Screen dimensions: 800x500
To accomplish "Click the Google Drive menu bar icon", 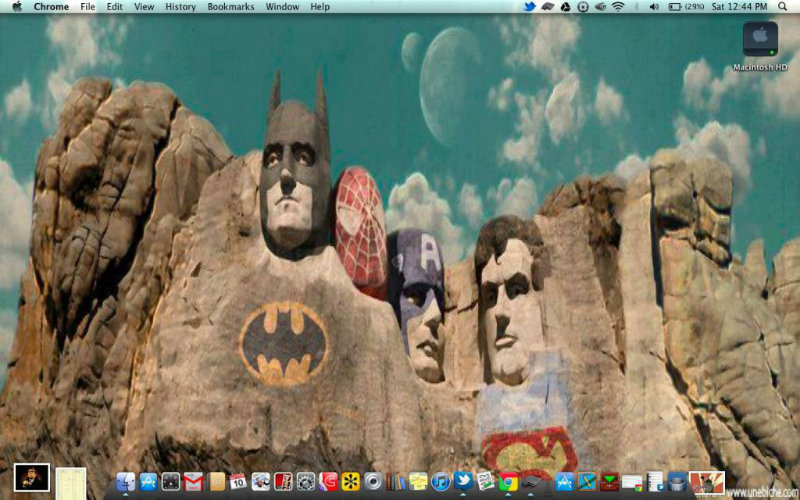I will point(565,7).
